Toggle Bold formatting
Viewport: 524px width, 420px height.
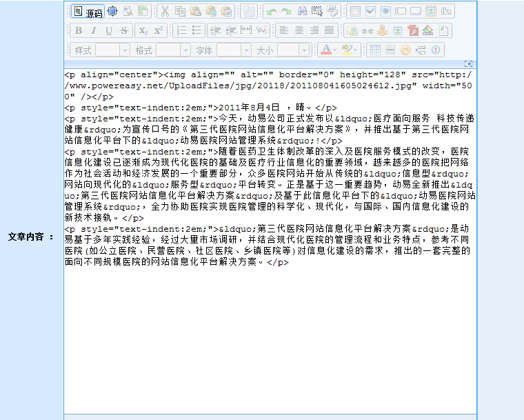(78, 30)
